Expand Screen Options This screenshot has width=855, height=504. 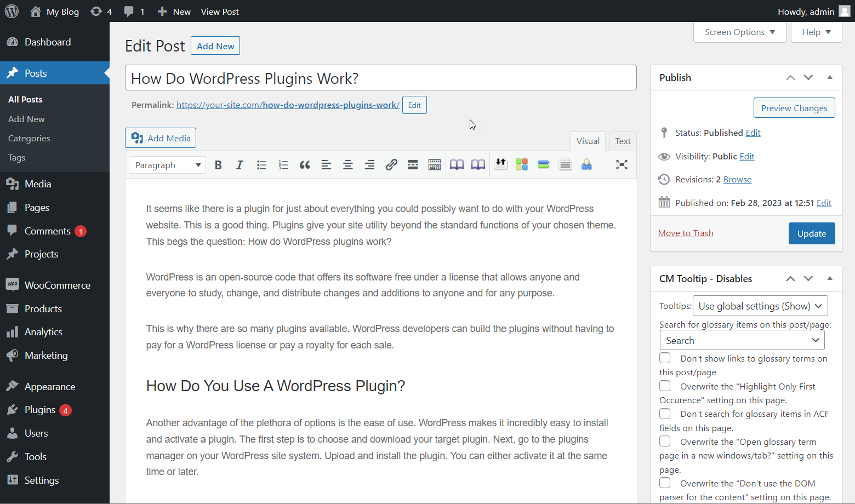tap(740, 32)
